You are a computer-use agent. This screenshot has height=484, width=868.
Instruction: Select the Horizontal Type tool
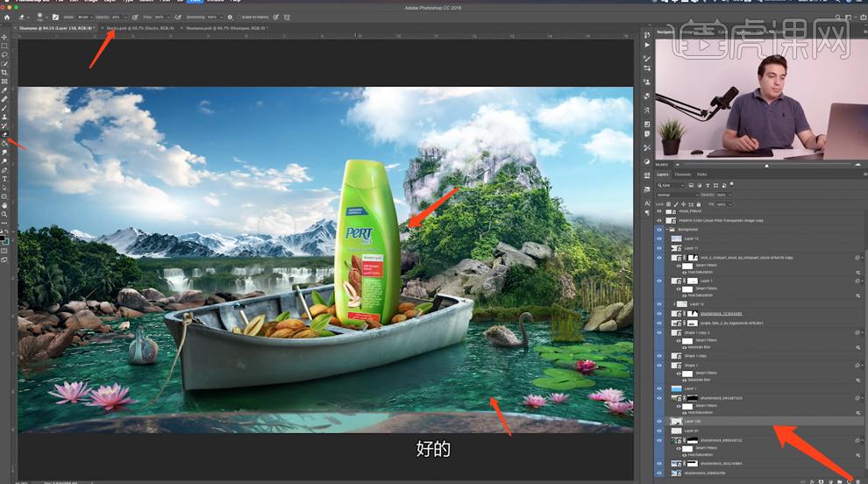coord(4,178)
